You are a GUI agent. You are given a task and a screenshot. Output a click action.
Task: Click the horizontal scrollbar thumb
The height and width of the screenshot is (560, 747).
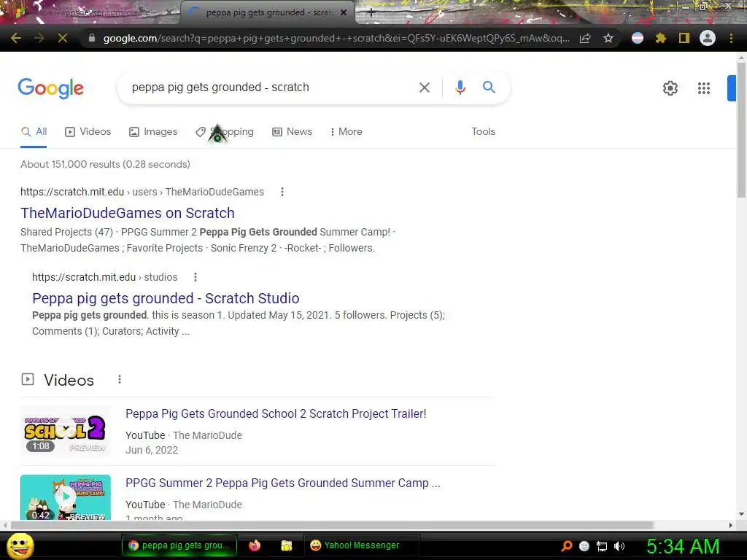[x=332, y=525]
